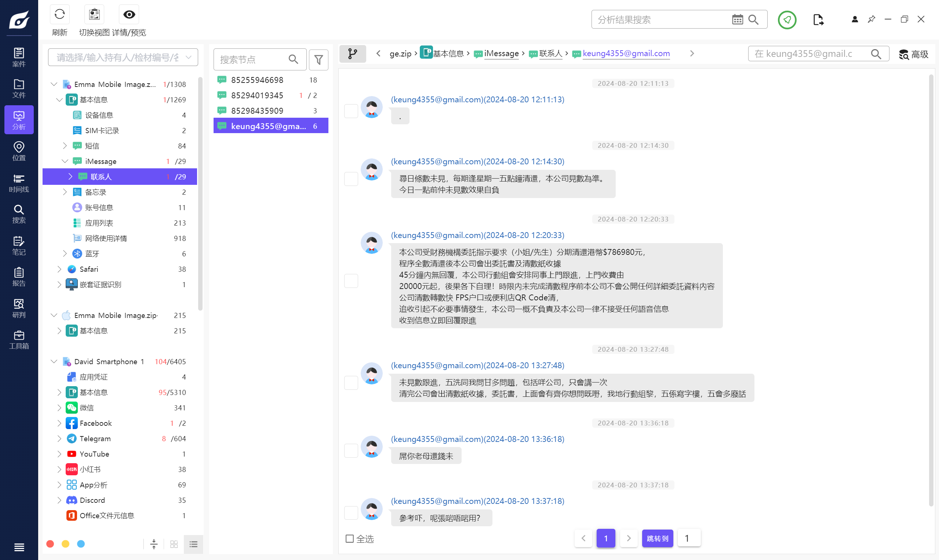Image resolution: width=939 pixels, height=560 pixels.
Task: Check the box for 12:14:30 message
Action: point(351,179)
